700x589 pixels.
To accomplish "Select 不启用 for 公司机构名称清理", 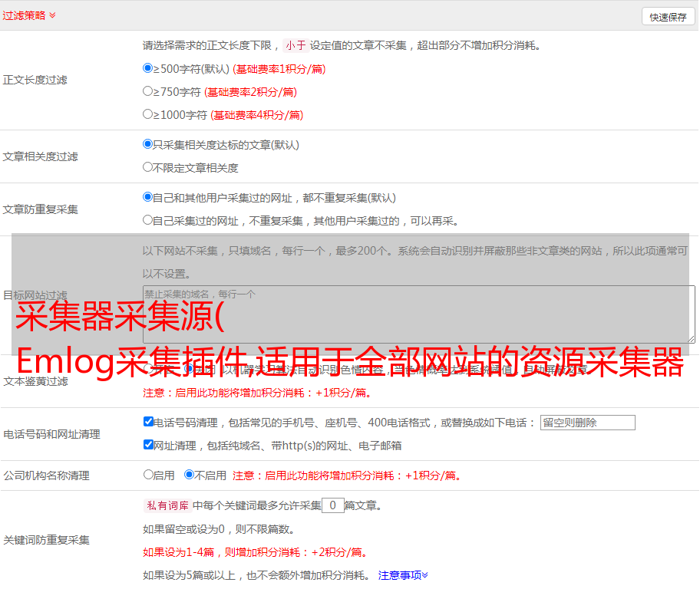I will point(190,475).
